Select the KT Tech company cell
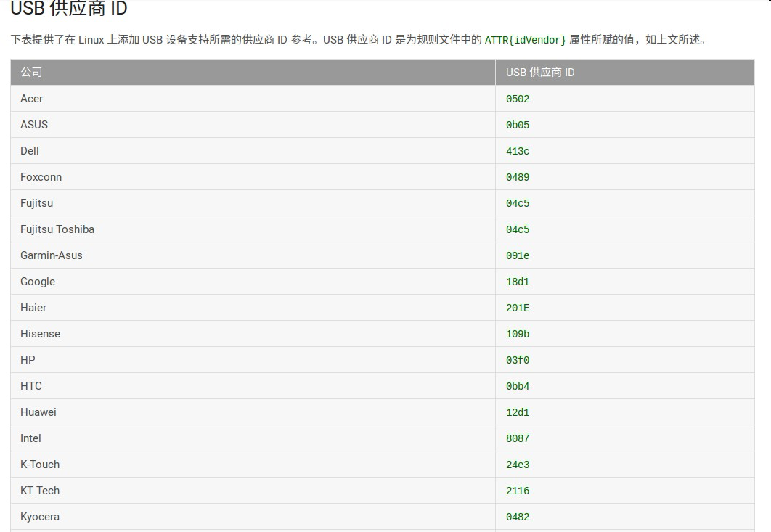Viewport: 771px width, 532px height. coord(253,490)
